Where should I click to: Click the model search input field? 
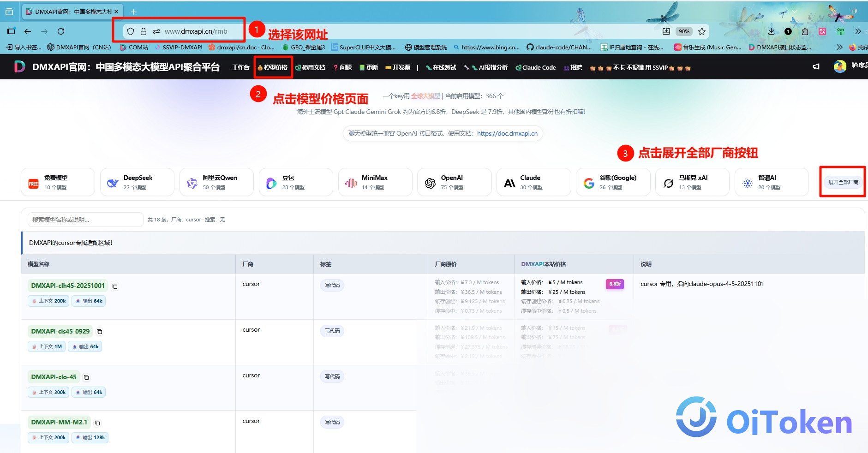pyautogui.click(x=85, y=220)
